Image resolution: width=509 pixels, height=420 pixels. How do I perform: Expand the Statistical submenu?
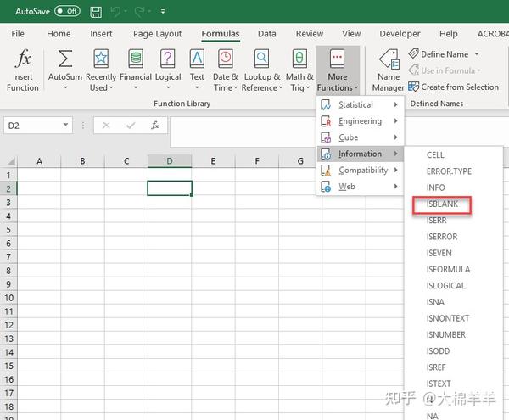361,104
